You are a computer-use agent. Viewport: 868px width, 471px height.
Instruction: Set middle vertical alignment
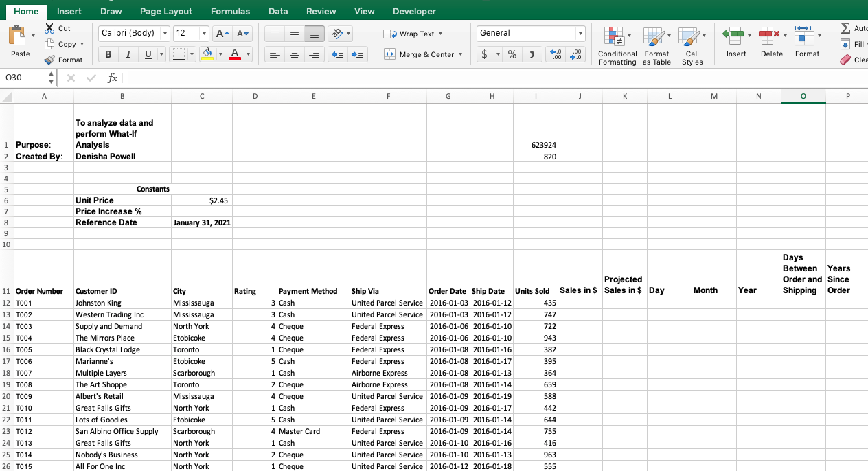(x=295, y=34)
